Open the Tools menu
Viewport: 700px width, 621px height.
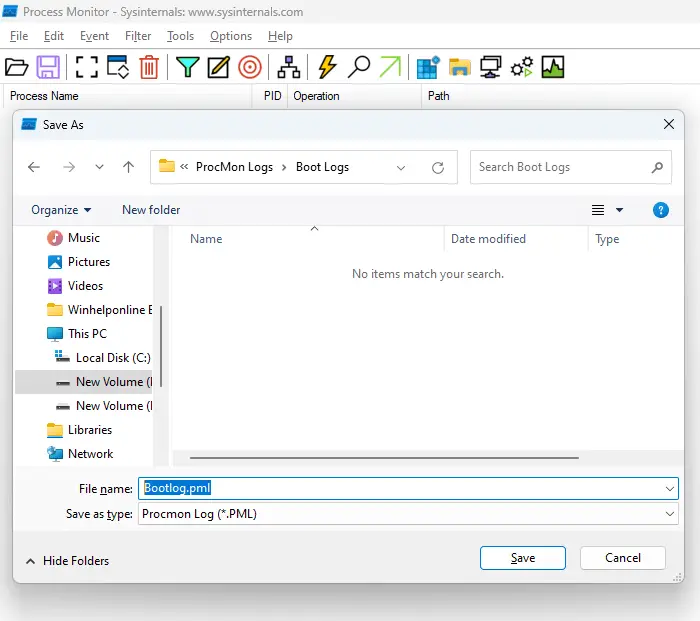tap(180, 36)
